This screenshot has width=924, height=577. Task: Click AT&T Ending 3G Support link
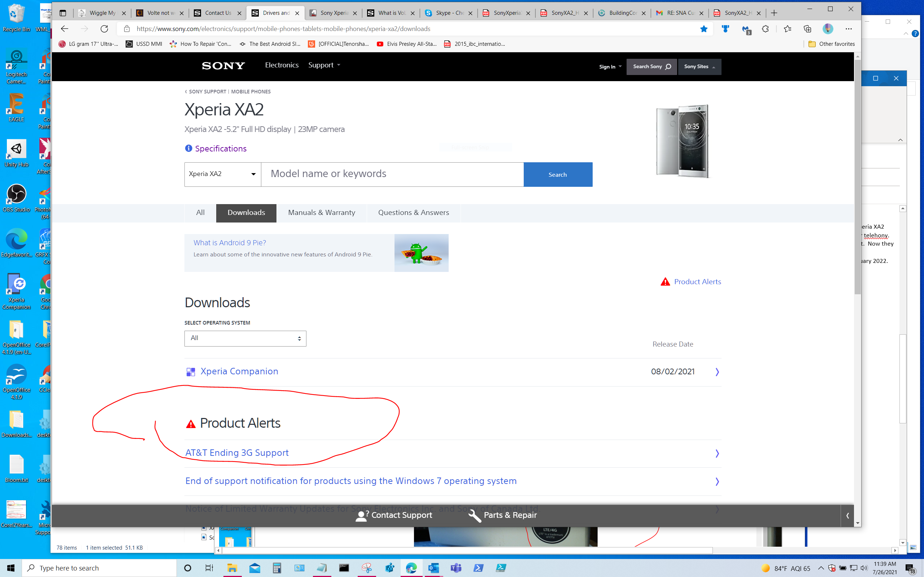click(237, 453)
